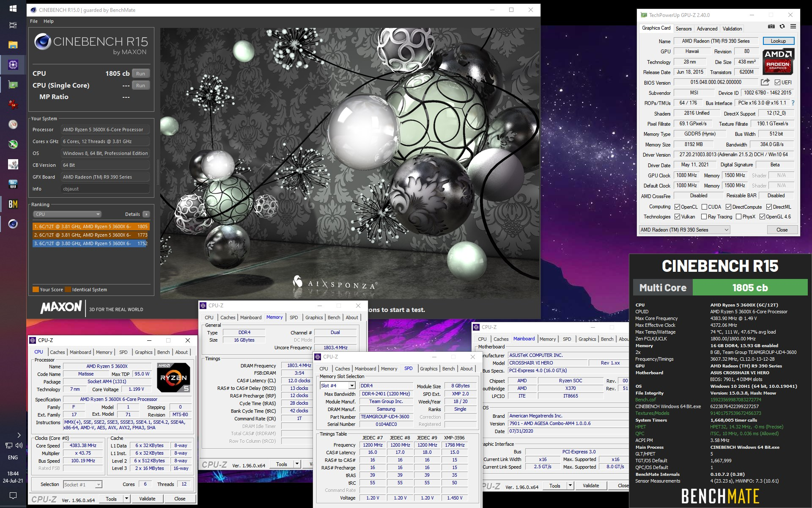Toggle the OpenCL checkbox
The width and height of the screenshot is (812, 508).
coord(677,207)
